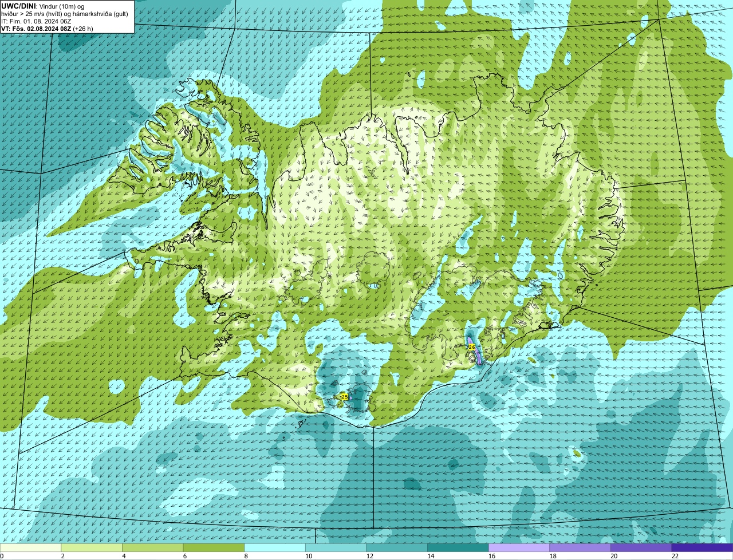Click the scale tick label 6

tap(184, 556)
